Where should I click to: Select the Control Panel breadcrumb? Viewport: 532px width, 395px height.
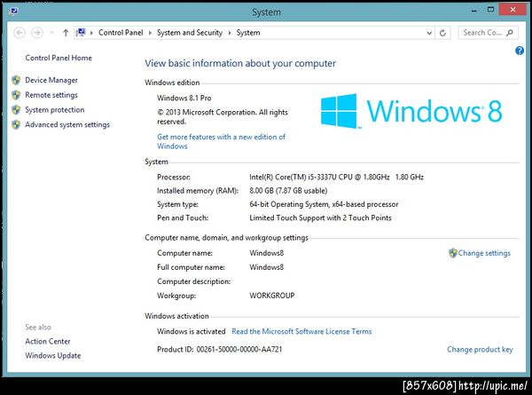(121, 33)
